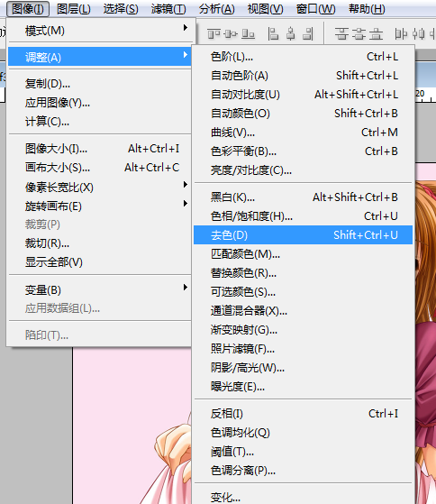The image size is (436, 504).
Task: Click the align bottom edges icon
Action: coord(249,33)
